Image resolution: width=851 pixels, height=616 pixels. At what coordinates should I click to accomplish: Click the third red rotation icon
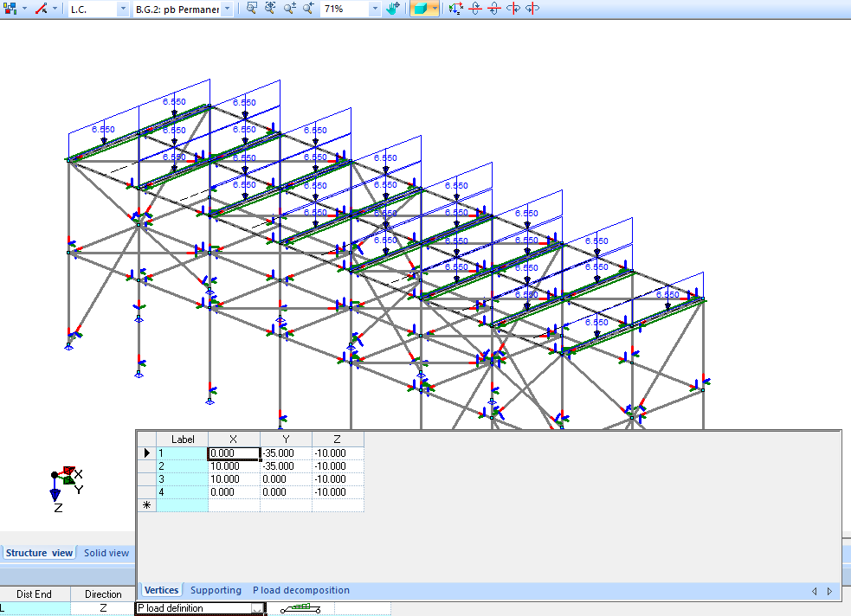[513, 8]
